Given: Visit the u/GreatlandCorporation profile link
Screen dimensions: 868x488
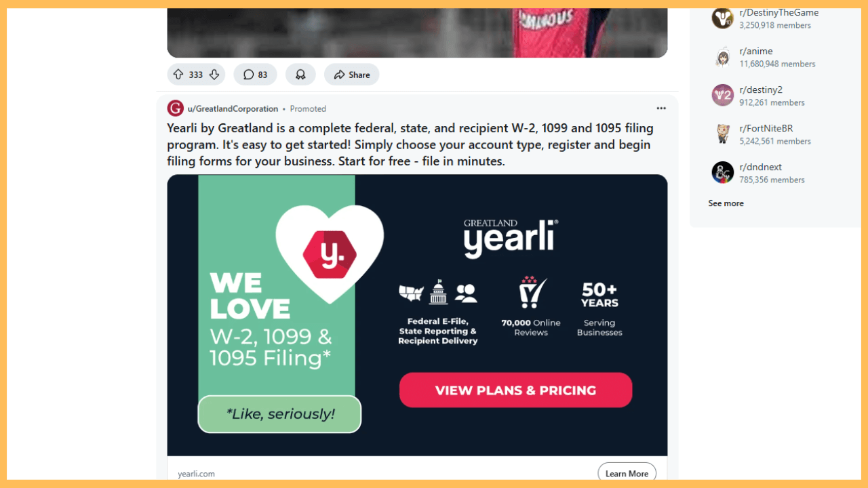Looking at the screenshot, I should 233,108.
